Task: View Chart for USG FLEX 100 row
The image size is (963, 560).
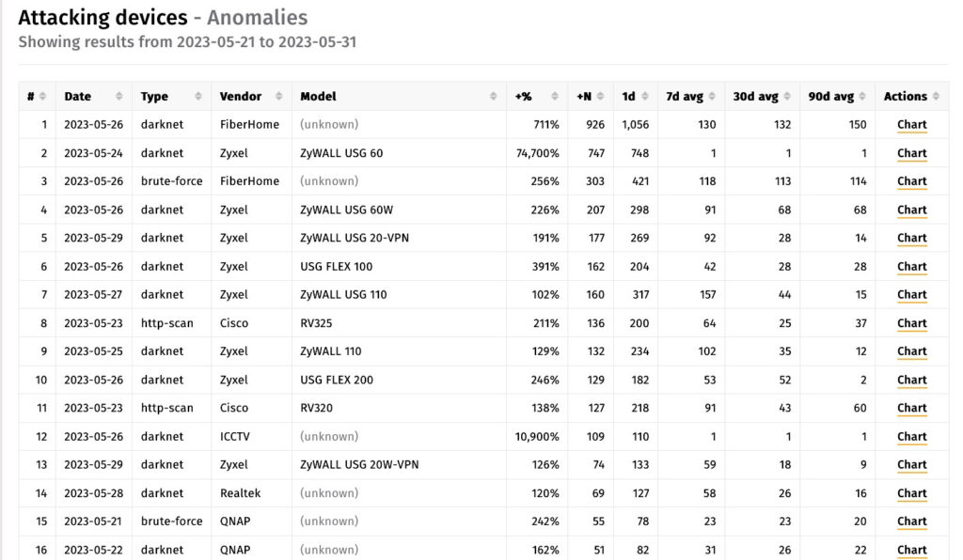Action: 911,267
